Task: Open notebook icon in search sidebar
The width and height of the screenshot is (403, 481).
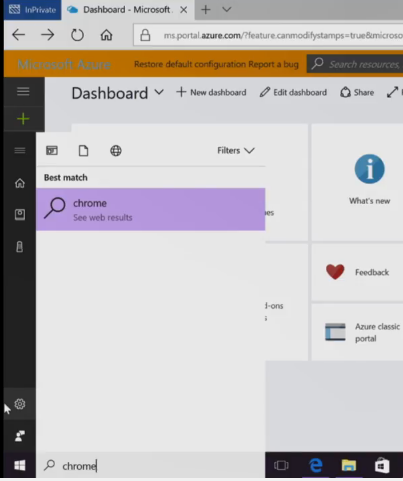Action: (20, 214)
